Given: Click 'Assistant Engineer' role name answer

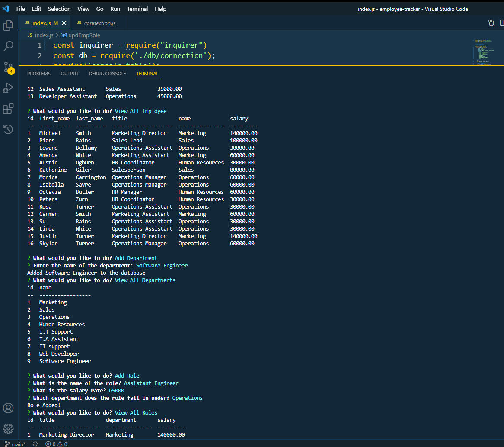Looking at the screenshot, I should tap(151, 383).
